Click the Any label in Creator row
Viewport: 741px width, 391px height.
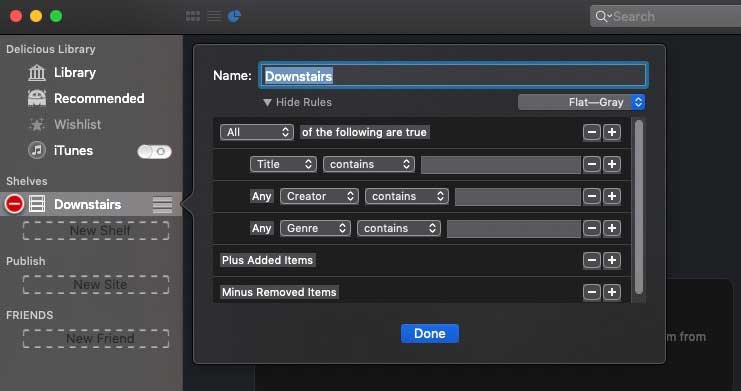261,196
